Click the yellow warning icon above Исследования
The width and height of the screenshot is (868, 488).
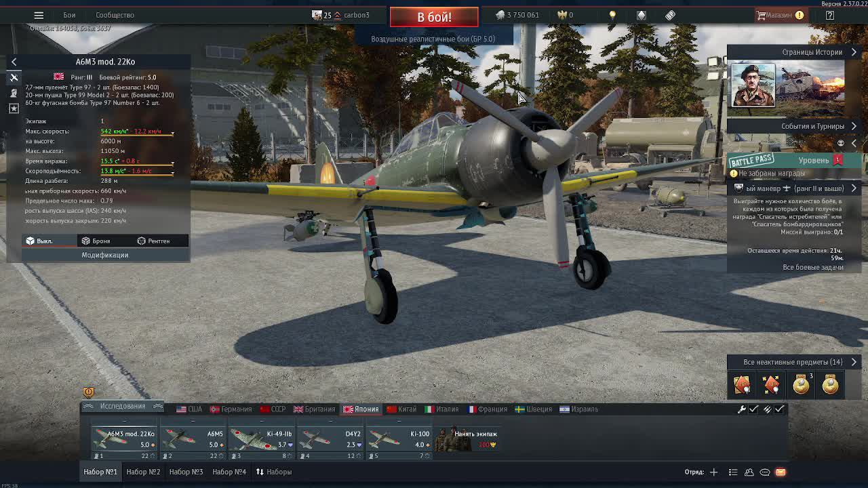pyautogui.click(x=88, y=392)
